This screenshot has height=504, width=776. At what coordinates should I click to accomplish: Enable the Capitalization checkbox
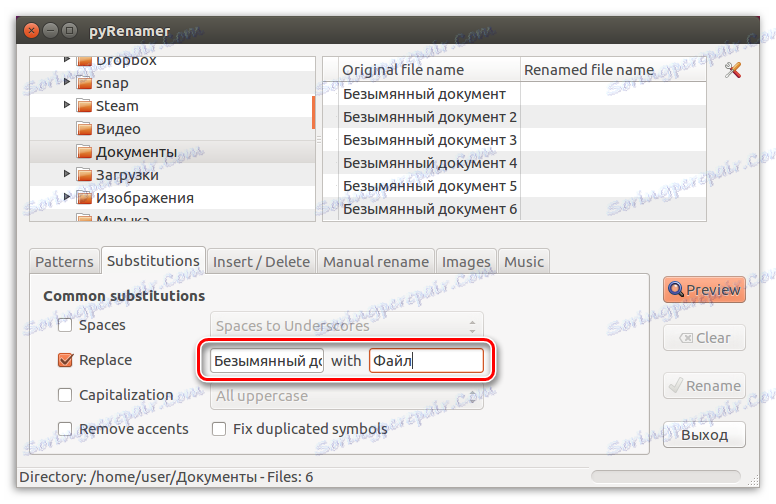[65, 395]
